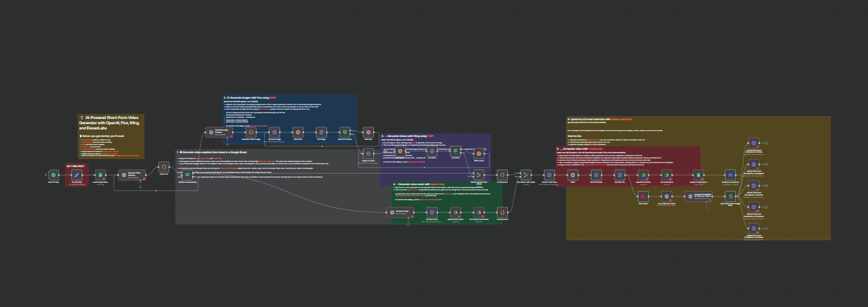Open the Set API Keys pencil node
The width and height of the screenshot is (868, 307).
pyautogui.click(x=77, y=175)
